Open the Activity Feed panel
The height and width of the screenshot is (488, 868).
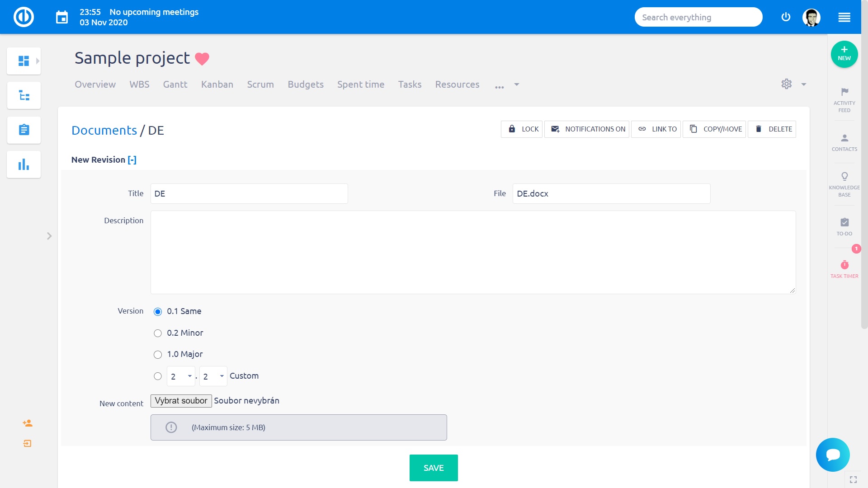tap(844, 99)
